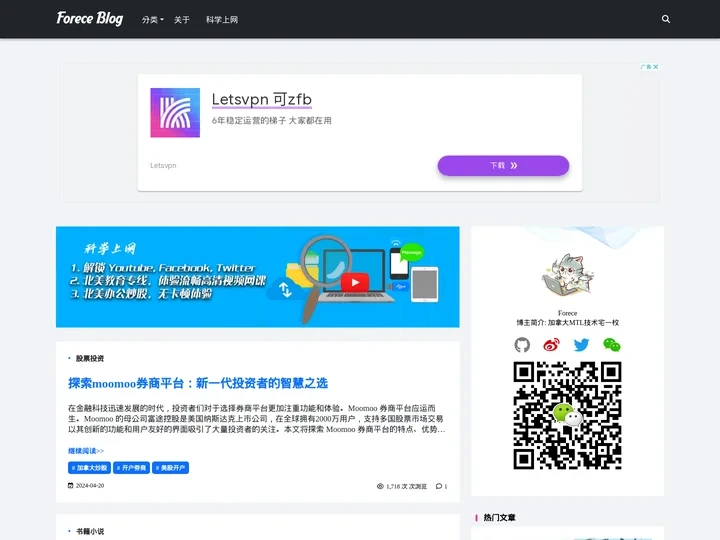Open the 股票投资 category link
Image resolution: width=720 pixels, height=540 pixels.
click(90, 359)
